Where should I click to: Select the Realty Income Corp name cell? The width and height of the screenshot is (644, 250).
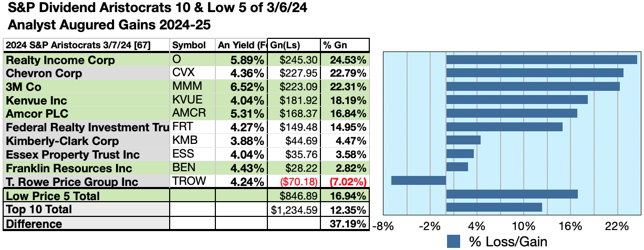[x=60, y=60]
